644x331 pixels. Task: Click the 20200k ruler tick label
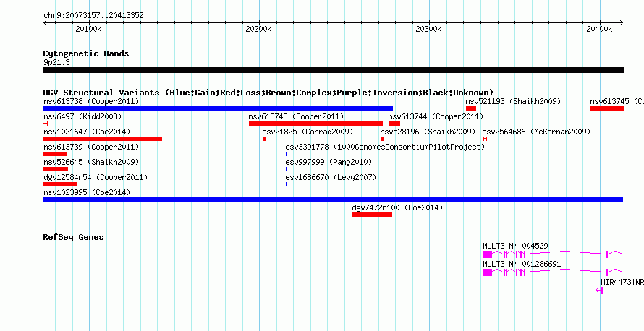[x=258, y=30]
